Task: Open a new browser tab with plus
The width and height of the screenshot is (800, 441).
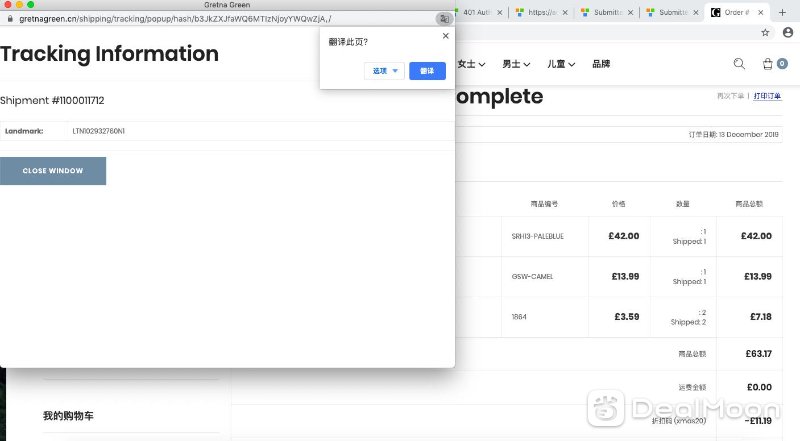Action: pyautogui.click(x=782, y=12)
